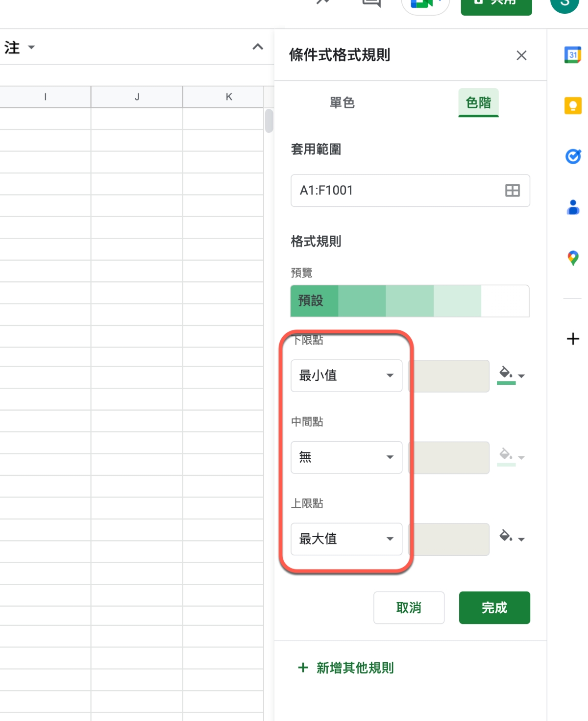Open Google Maps in the side panel
The image size is (588, 721).
[x=572, y=258]
